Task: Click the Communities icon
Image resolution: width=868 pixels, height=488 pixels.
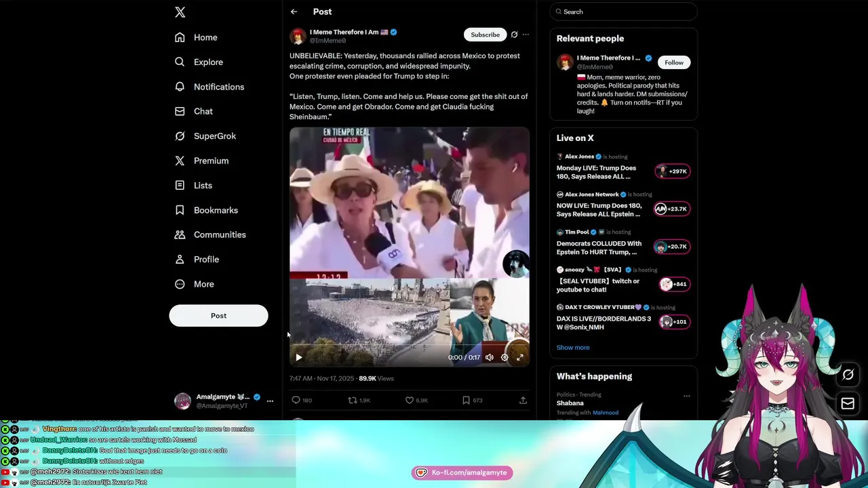Action: (x=180, y=235)
